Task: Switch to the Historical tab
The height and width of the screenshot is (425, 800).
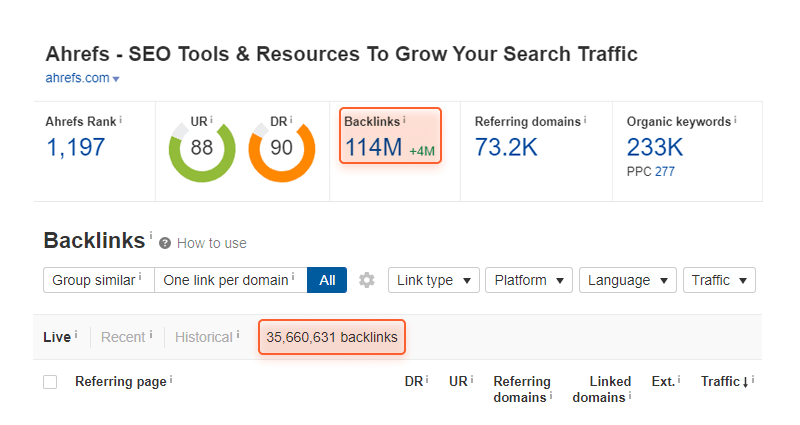Action: [x=203, y=337]
